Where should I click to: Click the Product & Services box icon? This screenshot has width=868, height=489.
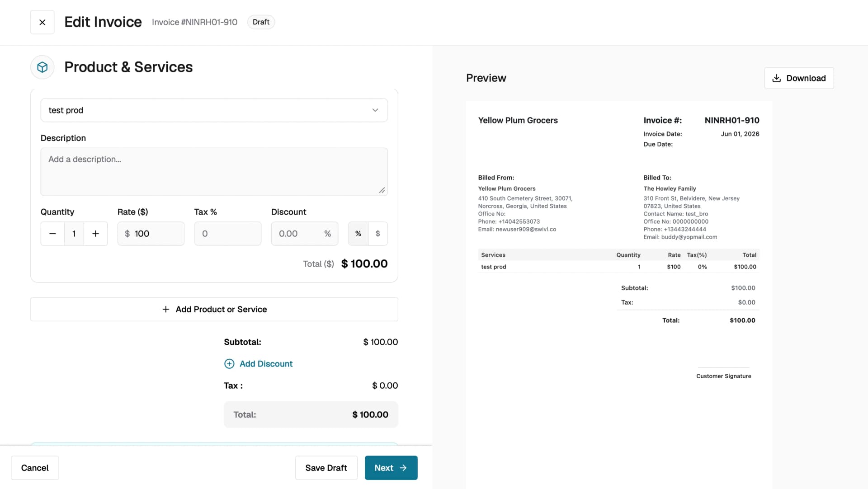tap(42, 67)
